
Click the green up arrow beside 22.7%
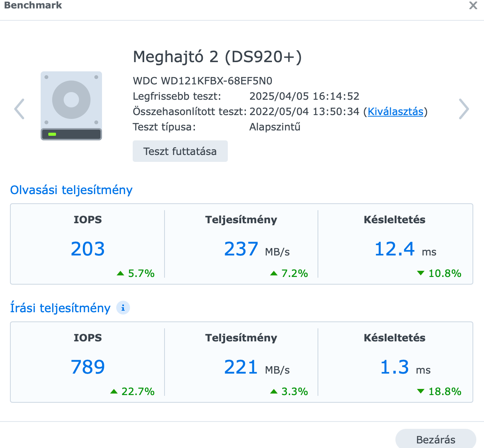114,391
